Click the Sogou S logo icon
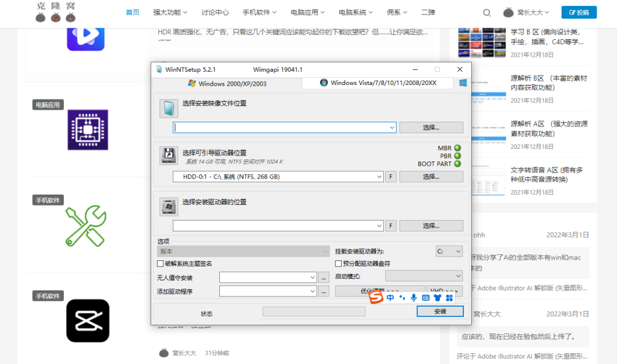This screenshot has height=364, width=617. (x=376, y=297)
